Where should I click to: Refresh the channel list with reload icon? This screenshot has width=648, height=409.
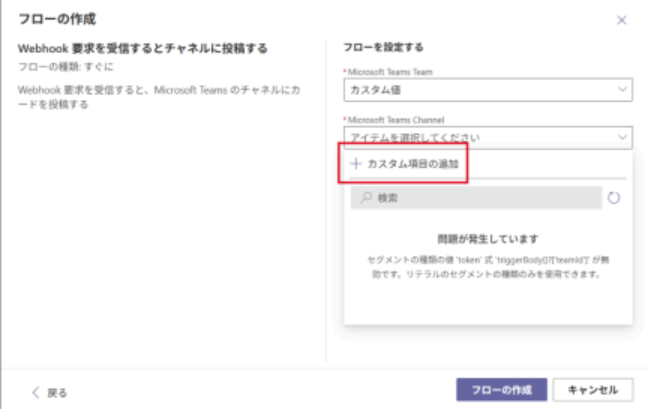[x=614, y=198]
